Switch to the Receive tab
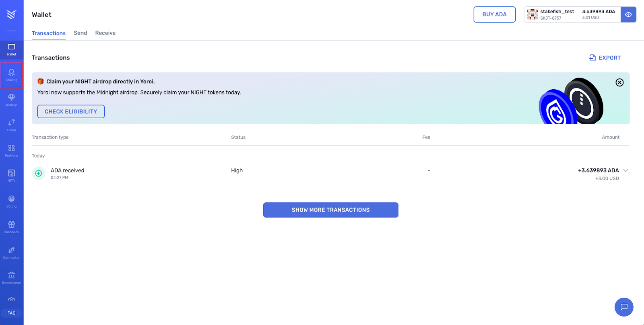This screenshot has height=325, width=644. click(x=105, y=33)
